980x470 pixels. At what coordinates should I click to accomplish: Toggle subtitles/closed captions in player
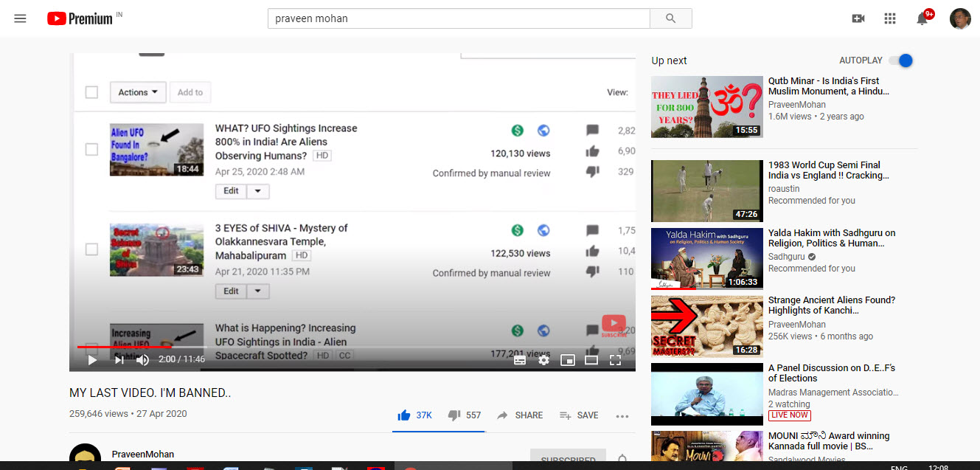point(520,360)
